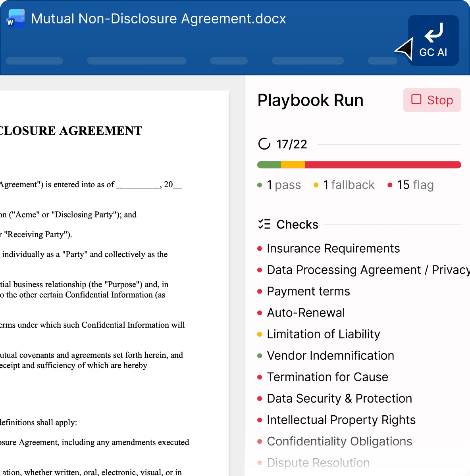Click the yellow fallback segment of progress bar
The height and width of the screenshot is (476, 470).
293,165
